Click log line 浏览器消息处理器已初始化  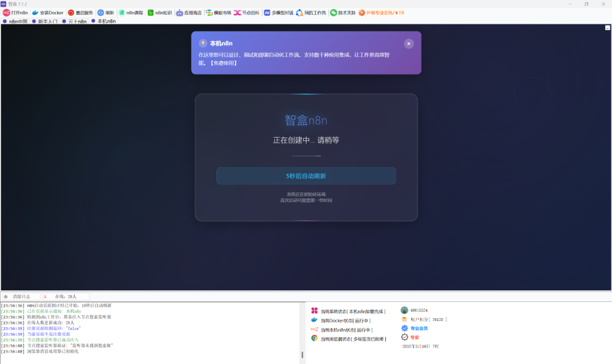click(x=40, y=352)
